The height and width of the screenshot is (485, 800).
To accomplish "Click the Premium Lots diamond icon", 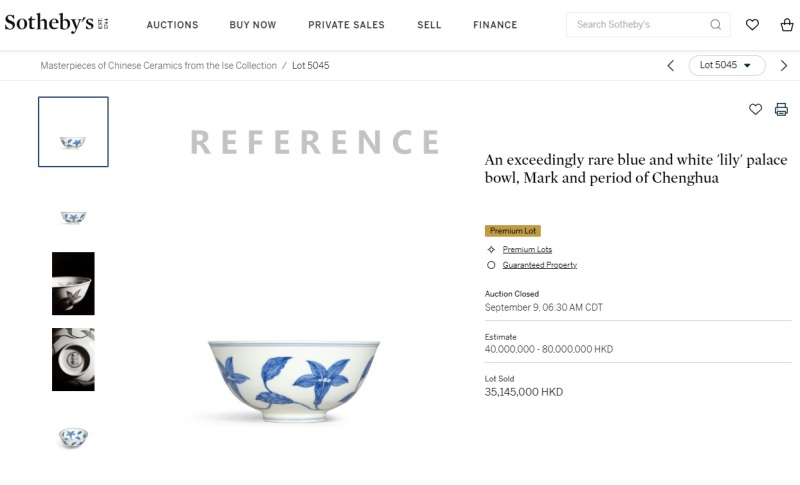I will [x=491, y=249].
